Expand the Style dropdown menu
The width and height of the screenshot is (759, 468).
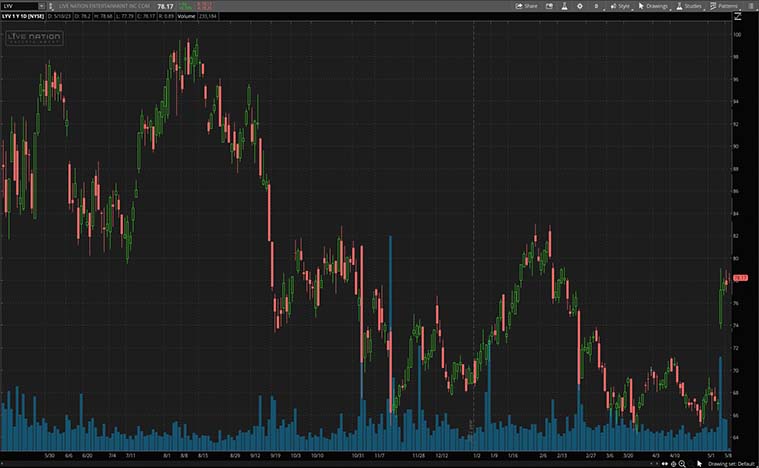620,6
